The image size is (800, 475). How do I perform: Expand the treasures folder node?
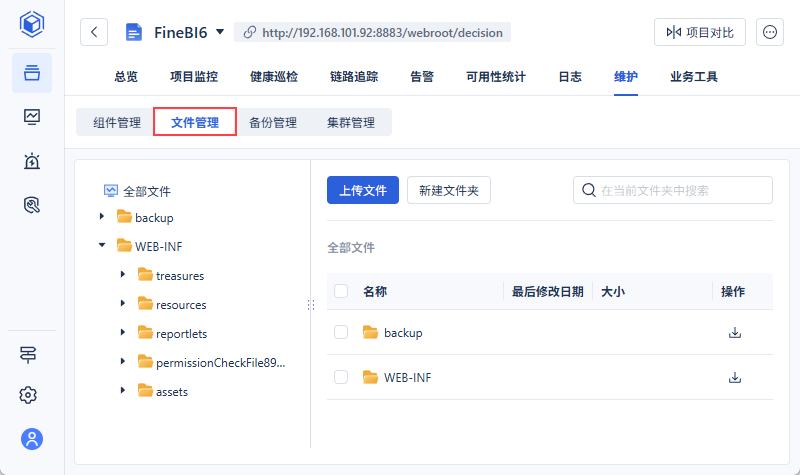pos(122,274)
